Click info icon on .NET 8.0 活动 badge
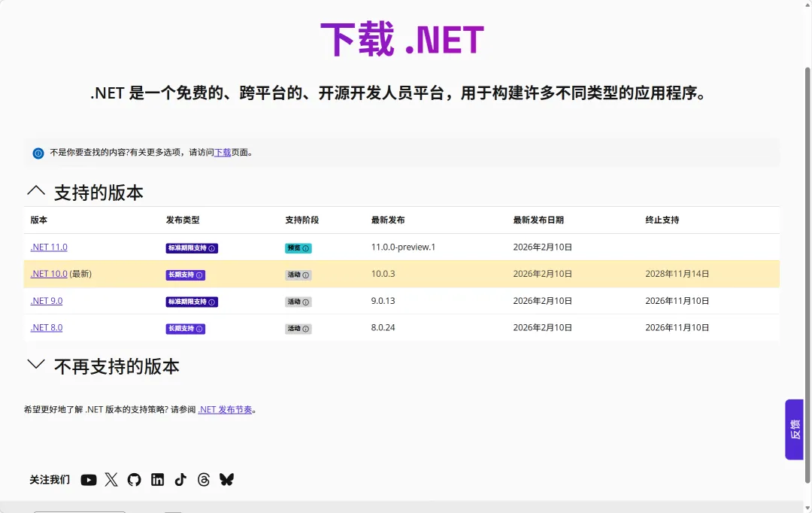Screen dimensions: 812x513 305,329
